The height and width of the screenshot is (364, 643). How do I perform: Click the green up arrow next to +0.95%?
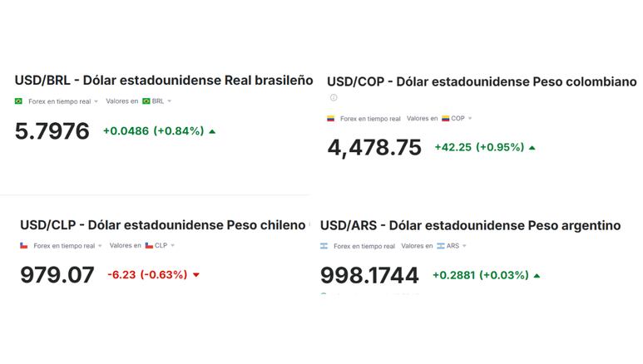click(x=532, y=148)
